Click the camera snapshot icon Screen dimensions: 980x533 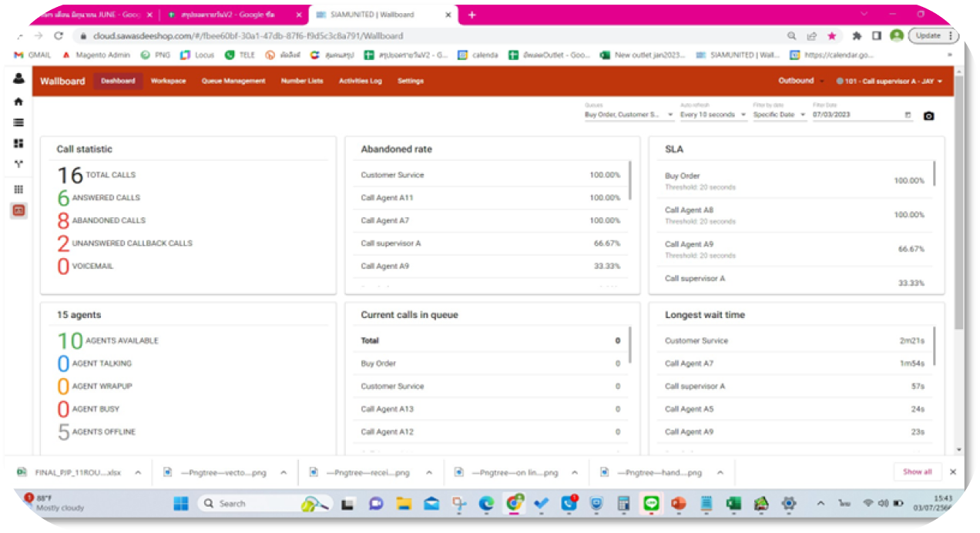[x=928, y=116]
